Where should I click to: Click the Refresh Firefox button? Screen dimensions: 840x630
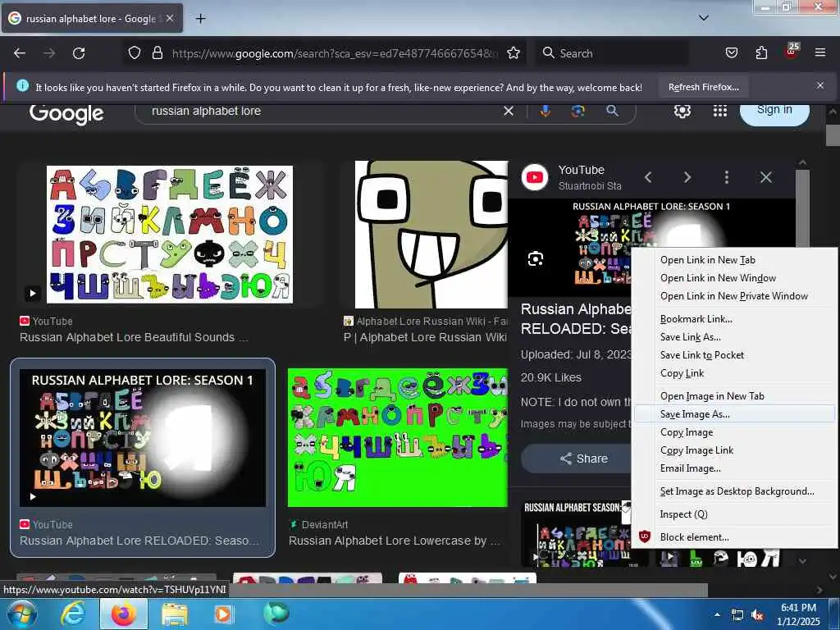(x=703, y=87)
